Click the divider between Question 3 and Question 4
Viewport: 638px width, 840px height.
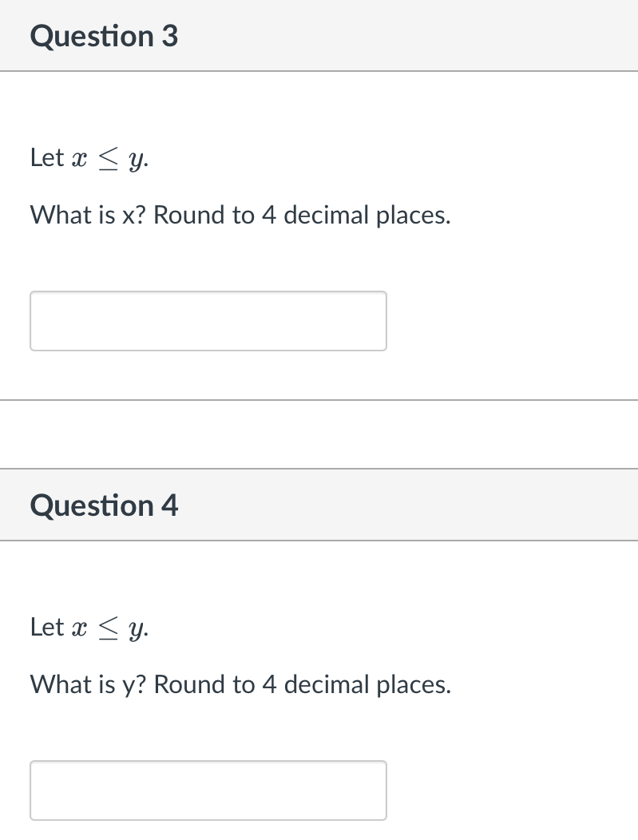(x=319, y=400)
